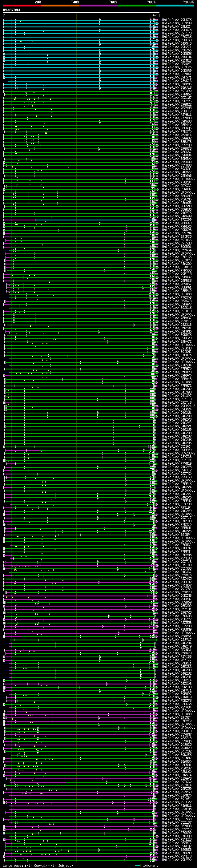Click the white query sequence bar
This screenshot has height=868, width=197.
tap(81, 12)
